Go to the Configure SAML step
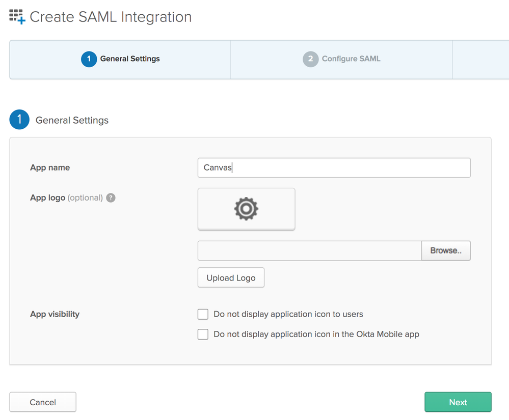Viewport: 509px width, 420px height. [341, 60]
